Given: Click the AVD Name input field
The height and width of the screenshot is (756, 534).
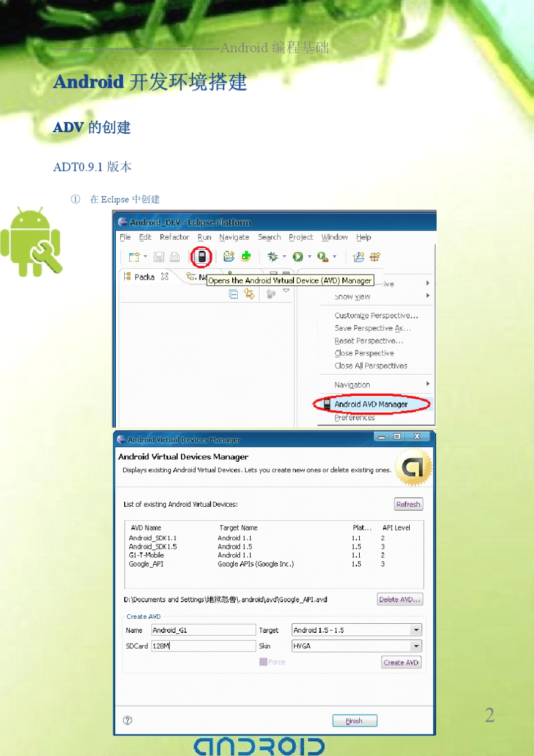Looking at the screenshot, I should point(203,630).
